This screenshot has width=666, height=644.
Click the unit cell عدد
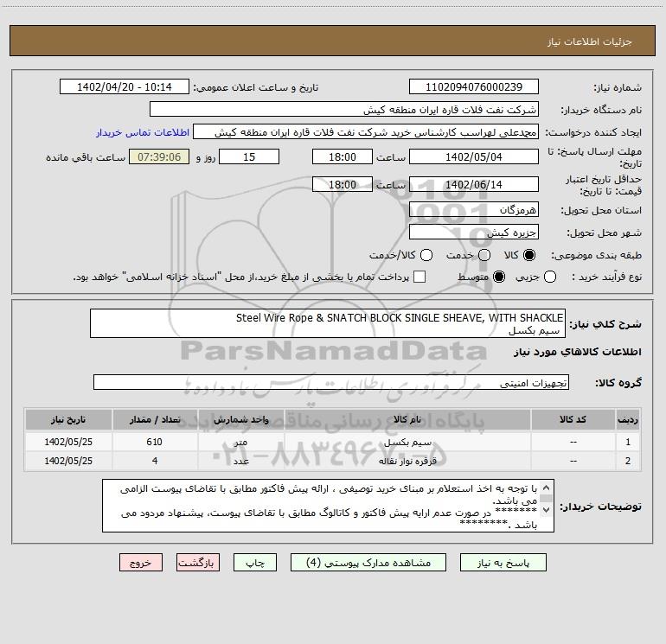pos(240,461)
